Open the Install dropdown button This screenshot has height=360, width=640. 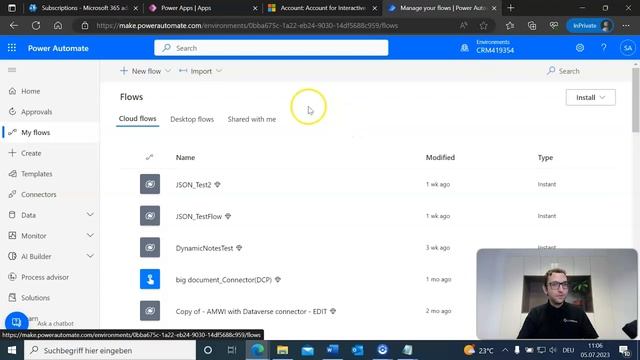point(590,97)
